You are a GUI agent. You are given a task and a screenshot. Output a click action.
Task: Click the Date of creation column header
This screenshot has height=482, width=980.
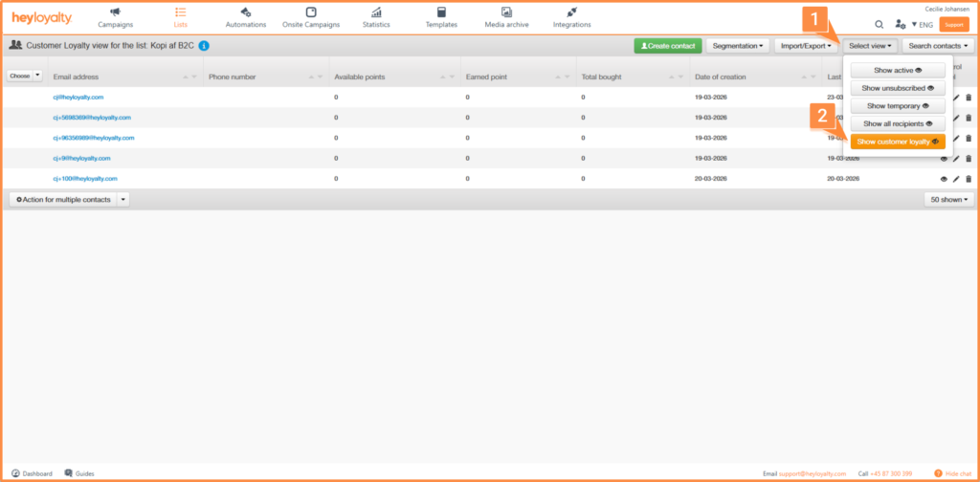[x=720, y=77]
